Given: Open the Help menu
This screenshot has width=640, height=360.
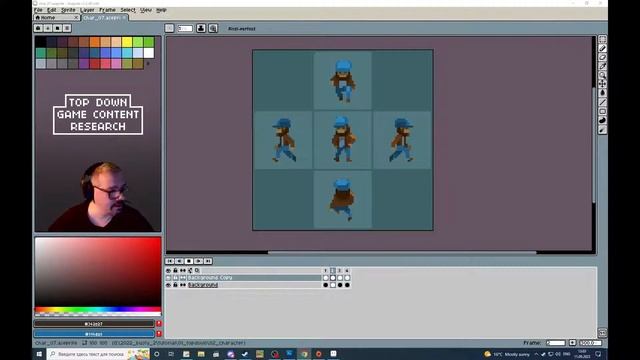Looking at the screenshot, I should point(161,10).
